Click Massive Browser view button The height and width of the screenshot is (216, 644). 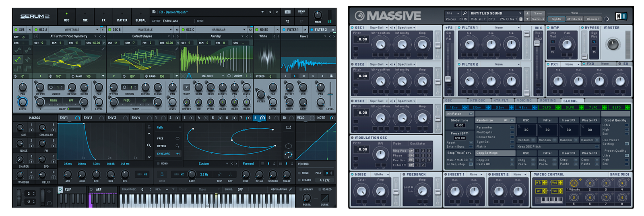pyautogui.click(x=593, y=19)
